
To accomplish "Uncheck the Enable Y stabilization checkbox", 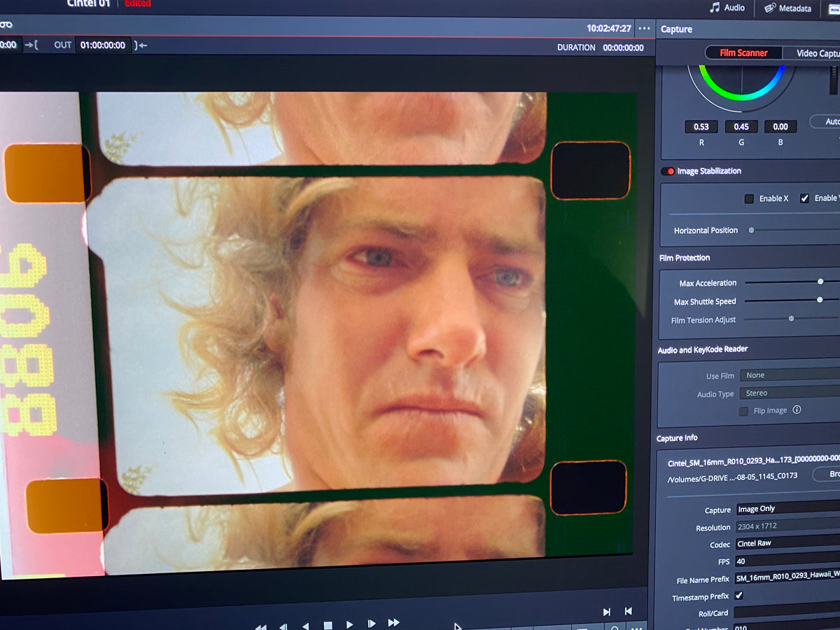I will pyautogui.click(x=804, y=198).
